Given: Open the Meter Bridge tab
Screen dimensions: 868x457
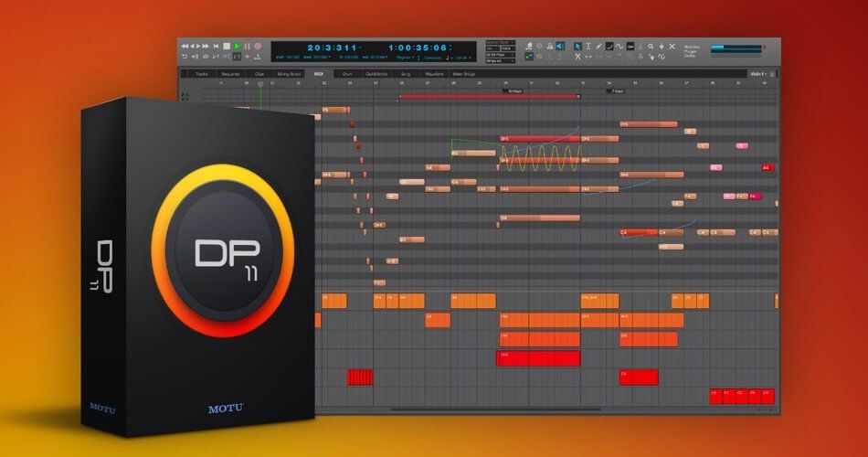Looking at the screenshot, I should pos(464,74).
